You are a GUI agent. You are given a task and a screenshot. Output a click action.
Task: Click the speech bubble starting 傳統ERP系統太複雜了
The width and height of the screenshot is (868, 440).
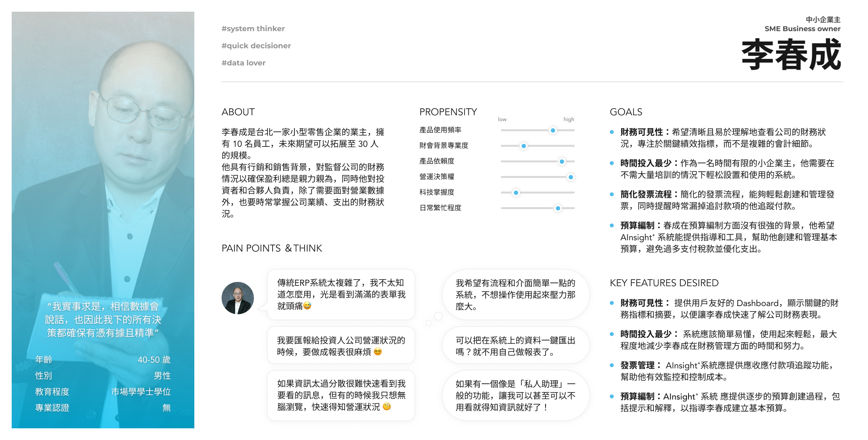(341, 294)
